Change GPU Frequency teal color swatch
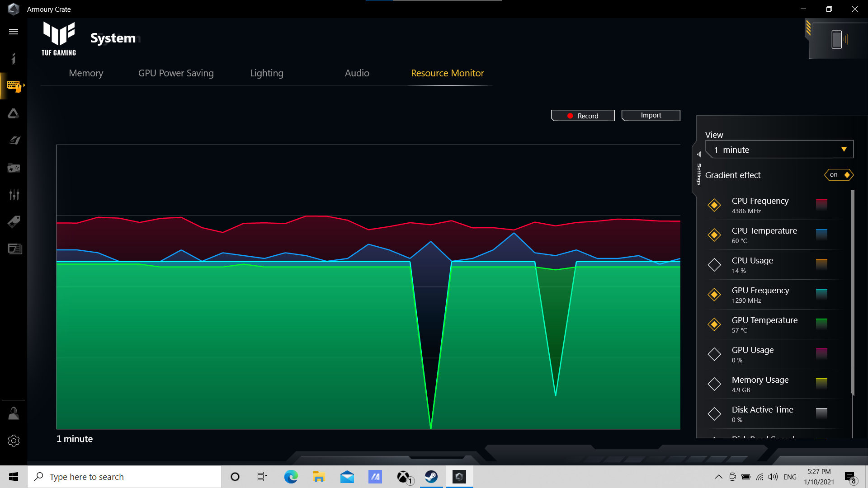868x488 pixels. (821, 294)
